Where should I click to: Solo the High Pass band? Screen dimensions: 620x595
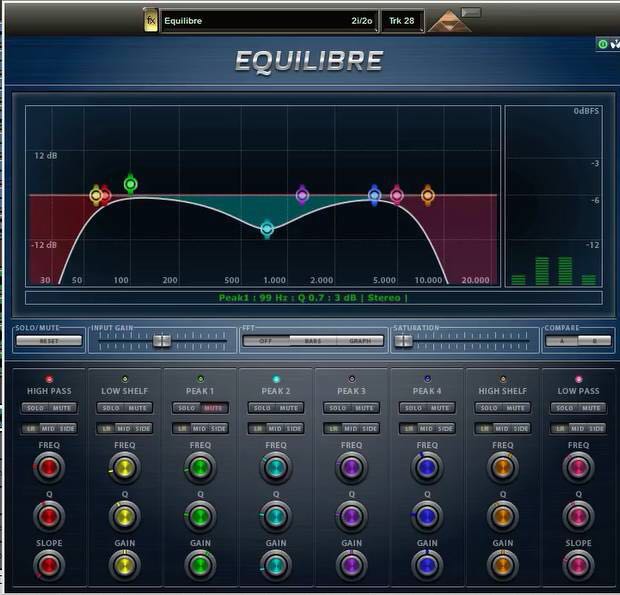pos(36,408)
